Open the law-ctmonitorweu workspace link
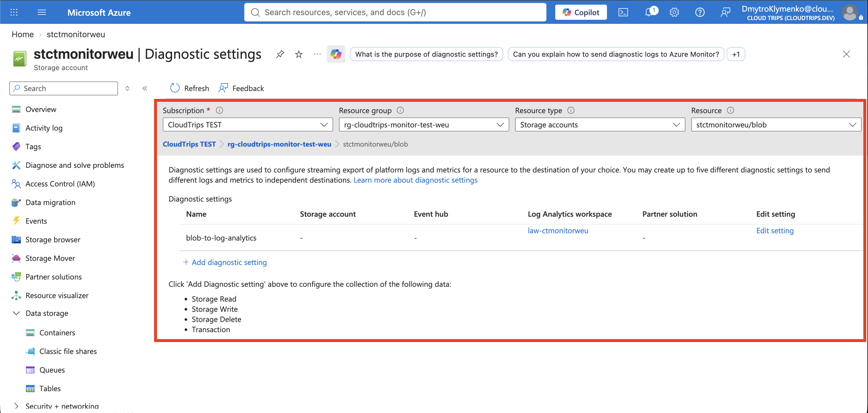Image resolution: width=868 pixels, height=413 pixels. coord(558,231)
